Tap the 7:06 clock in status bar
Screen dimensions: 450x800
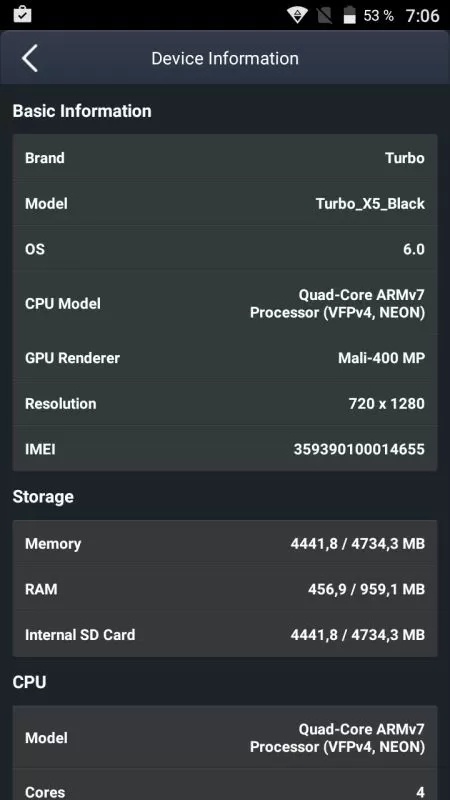(422, 16)
